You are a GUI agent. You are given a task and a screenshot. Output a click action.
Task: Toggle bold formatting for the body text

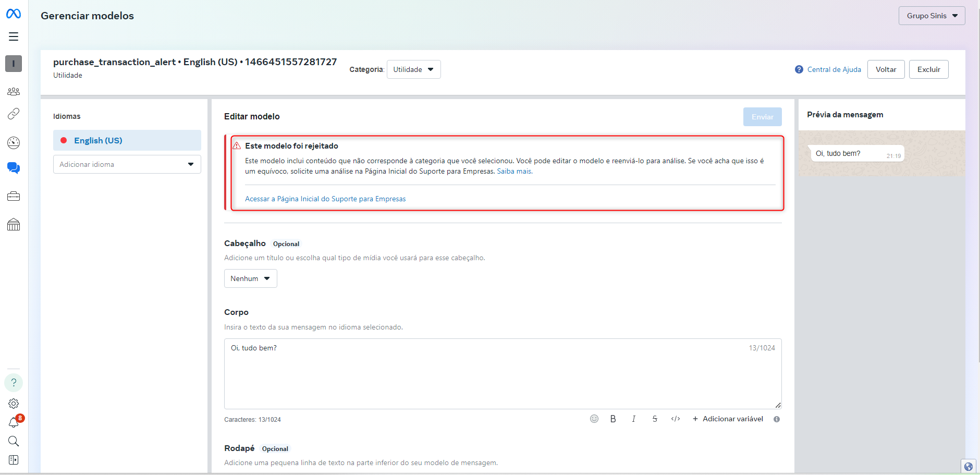[x=613, y=419]
